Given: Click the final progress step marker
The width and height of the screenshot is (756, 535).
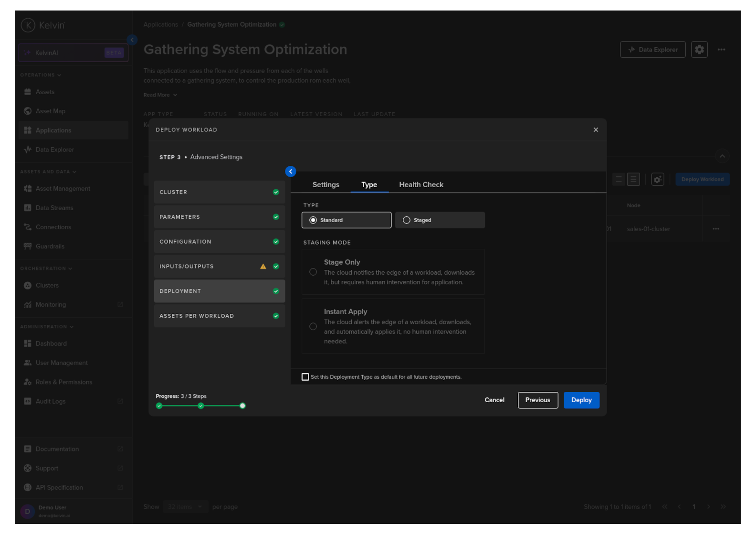Looking at the screenshot, I should click(242, 406).
